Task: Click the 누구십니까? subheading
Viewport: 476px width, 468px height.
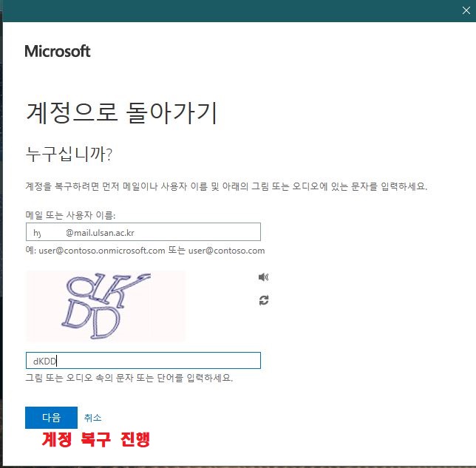Action: pos(69,154)
